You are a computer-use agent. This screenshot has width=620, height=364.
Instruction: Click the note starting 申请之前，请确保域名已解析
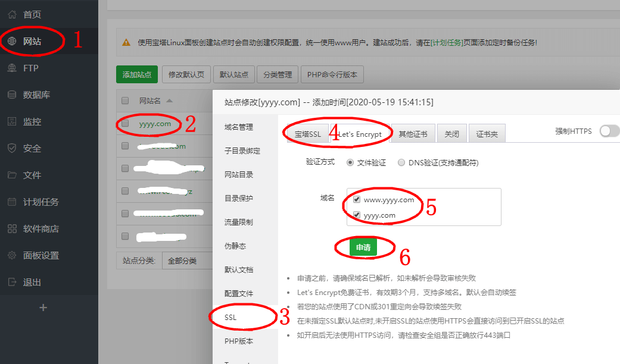click(x=387, y=278)
